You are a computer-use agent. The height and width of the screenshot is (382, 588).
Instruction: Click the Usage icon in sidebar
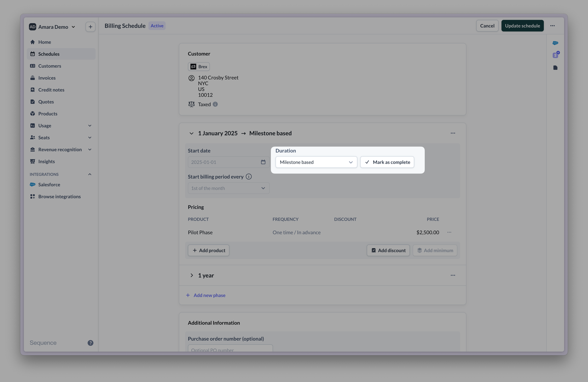point(32,126)
